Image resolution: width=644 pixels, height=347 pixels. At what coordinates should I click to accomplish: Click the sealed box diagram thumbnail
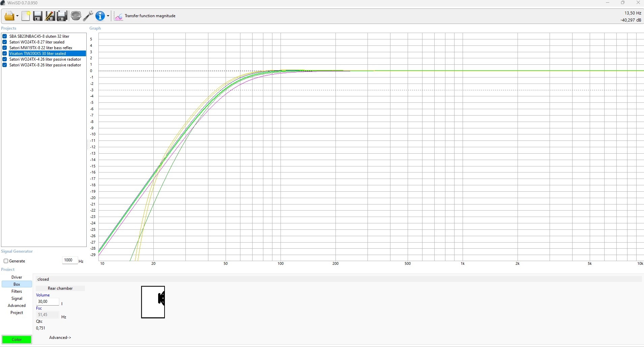[x=153, y=302]
